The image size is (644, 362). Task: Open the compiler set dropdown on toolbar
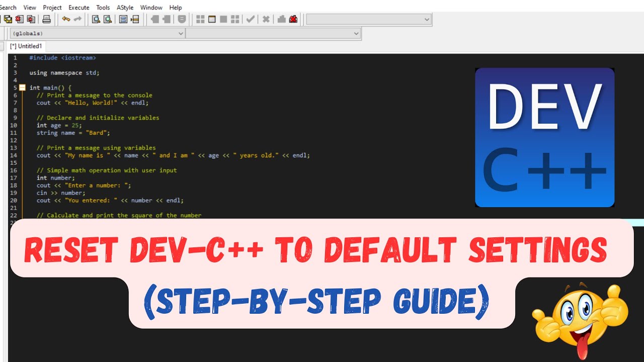pos(369,19)
